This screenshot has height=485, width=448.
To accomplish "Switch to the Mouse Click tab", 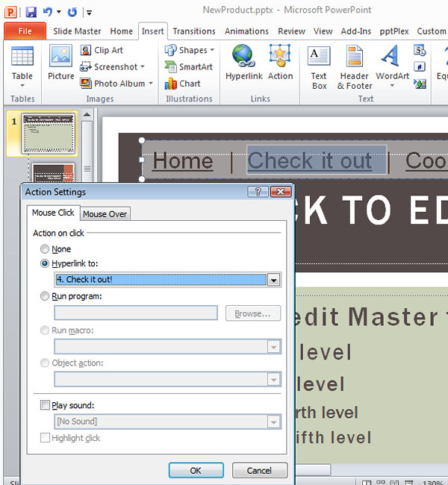I will [x=53, y=213].
